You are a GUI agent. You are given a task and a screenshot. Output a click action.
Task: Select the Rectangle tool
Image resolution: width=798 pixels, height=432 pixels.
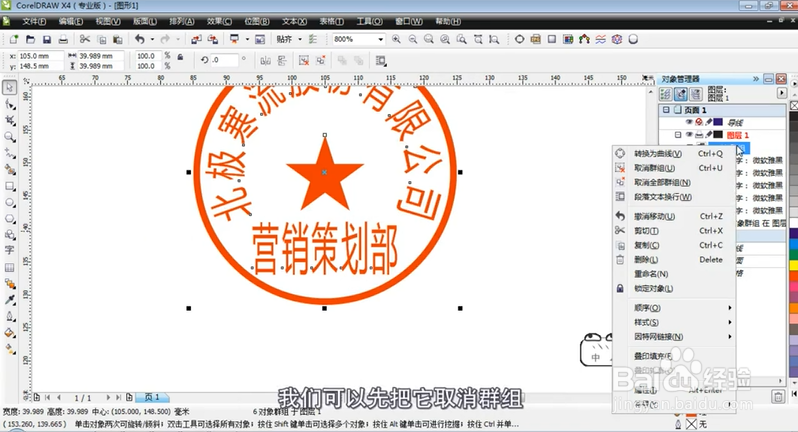point(9,186)
